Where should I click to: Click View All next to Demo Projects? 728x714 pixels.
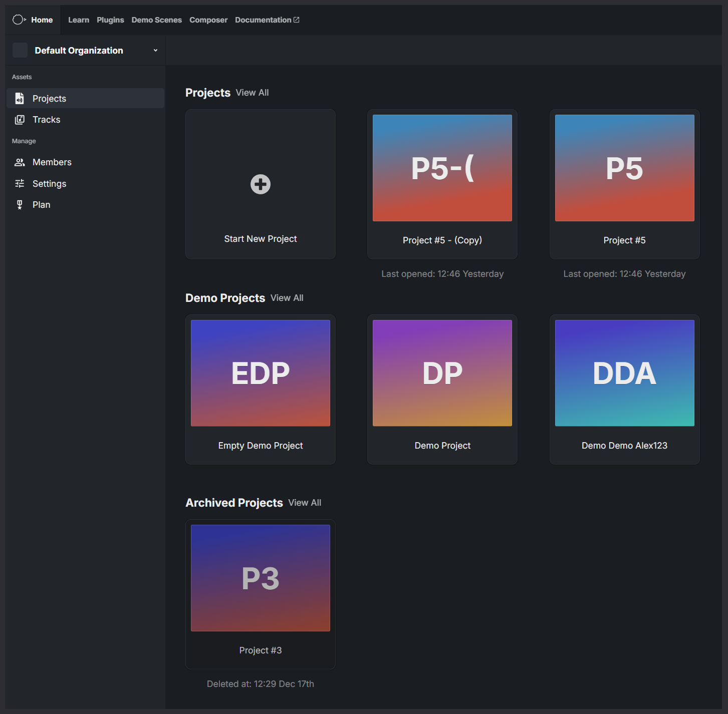coord(287,297)
